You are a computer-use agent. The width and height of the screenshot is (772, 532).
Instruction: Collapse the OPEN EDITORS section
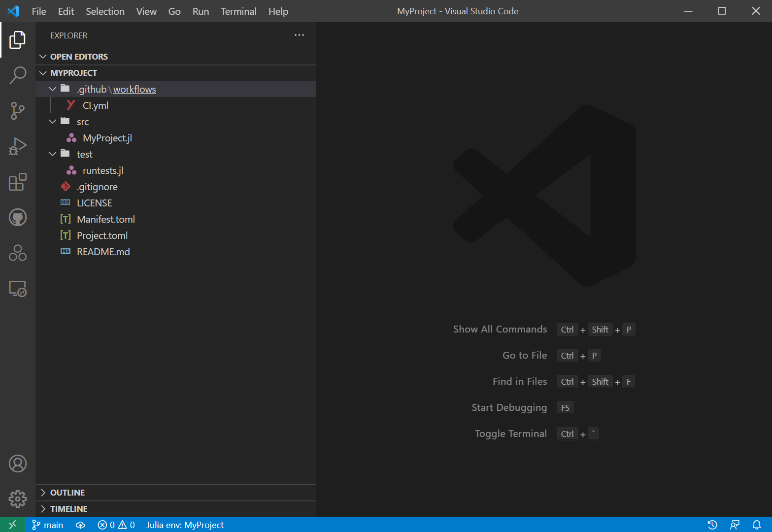[79, 57]
